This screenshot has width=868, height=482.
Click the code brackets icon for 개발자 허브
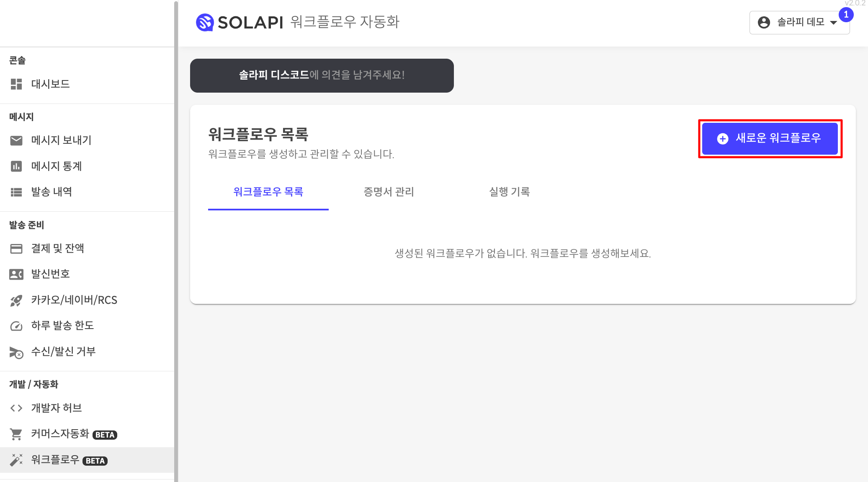point(16,408)
